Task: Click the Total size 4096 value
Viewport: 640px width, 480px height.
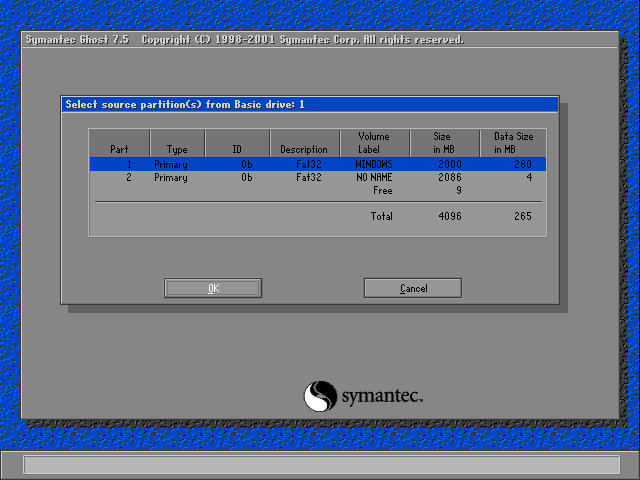Action: pos(450,216)
